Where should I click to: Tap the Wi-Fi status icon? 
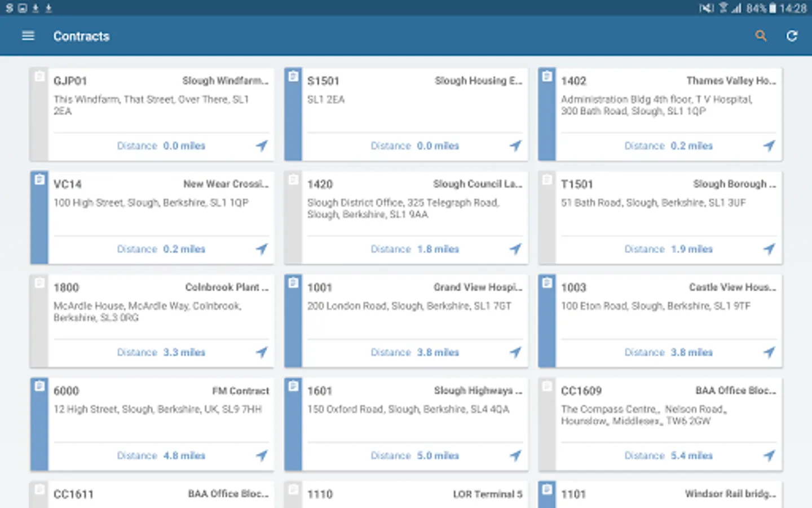pyautogui.click(x=723, y=8)
